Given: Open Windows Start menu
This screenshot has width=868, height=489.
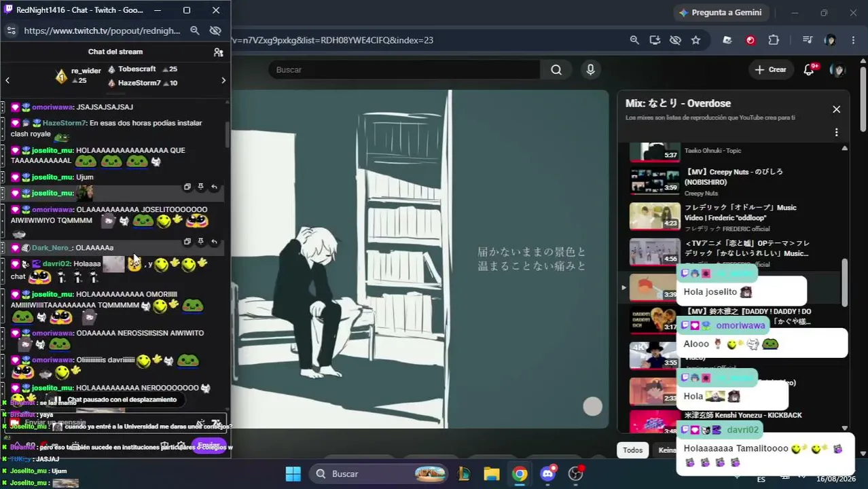Looking at the screenshot, I should [x=293, y=474].
